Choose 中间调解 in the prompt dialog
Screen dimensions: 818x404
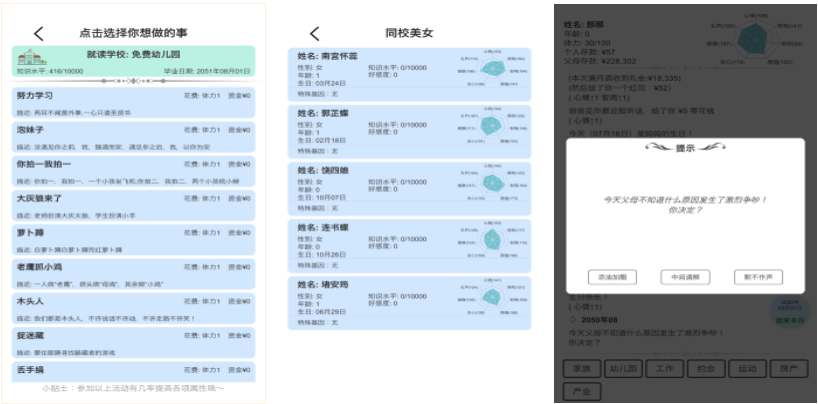(x=685, y=277)
